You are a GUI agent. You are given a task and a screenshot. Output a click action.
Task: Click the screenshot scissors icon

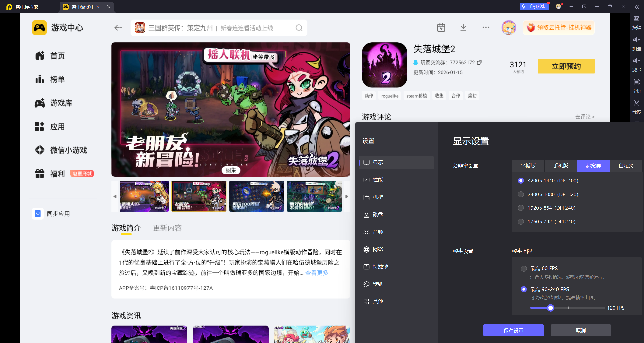(x=636, y=103)
